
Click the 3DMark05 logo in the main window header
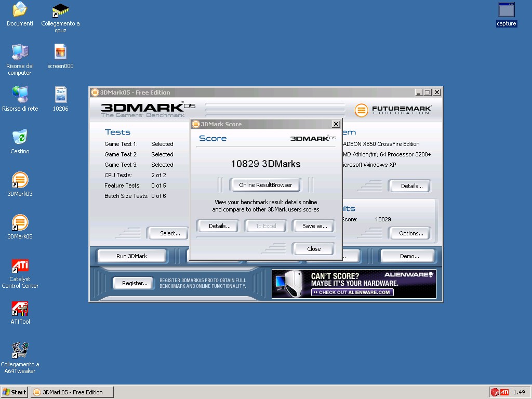tap(148, 110)
